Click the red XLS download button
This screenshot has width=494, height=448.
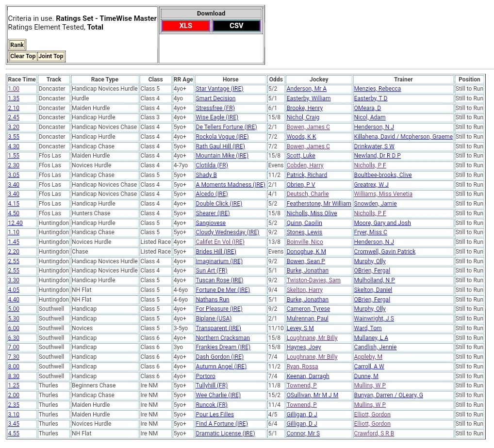tap(185, 26)
